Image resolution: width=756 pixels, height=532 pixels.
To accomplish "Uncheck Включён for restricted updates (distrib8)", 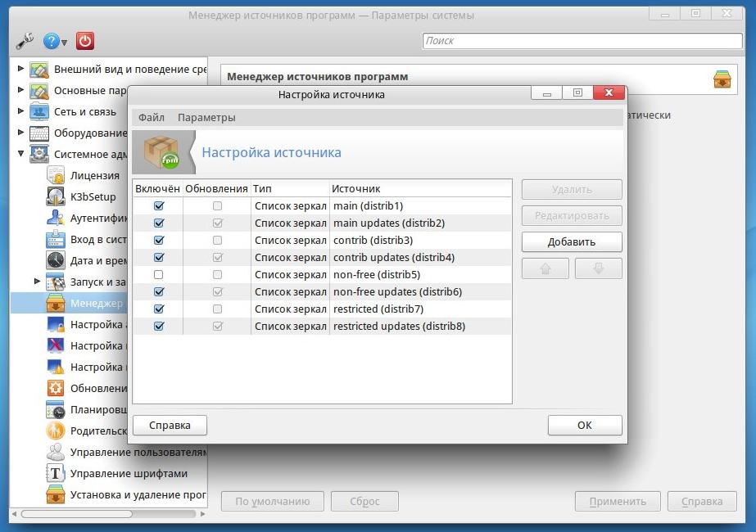I will click(159, 327).
